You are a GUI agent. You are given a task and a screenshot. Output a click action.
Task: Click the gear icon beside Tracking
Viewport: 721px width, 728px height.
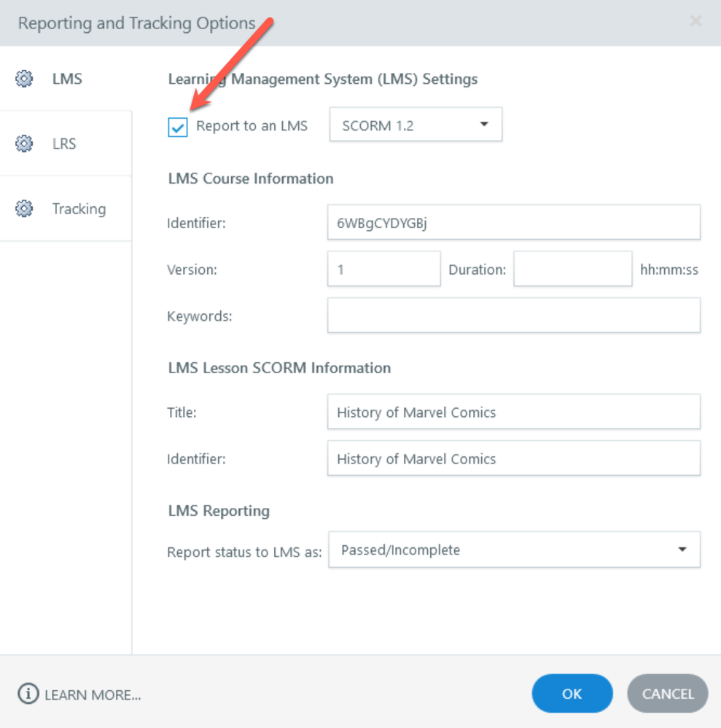[x=24, y=209]
